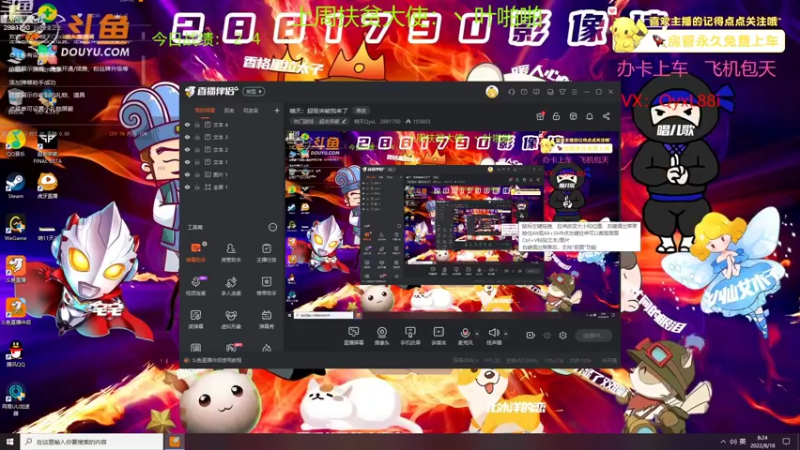The image size is (800, 450).
Task: Edit the stream category tag
Action: point(319,121)
